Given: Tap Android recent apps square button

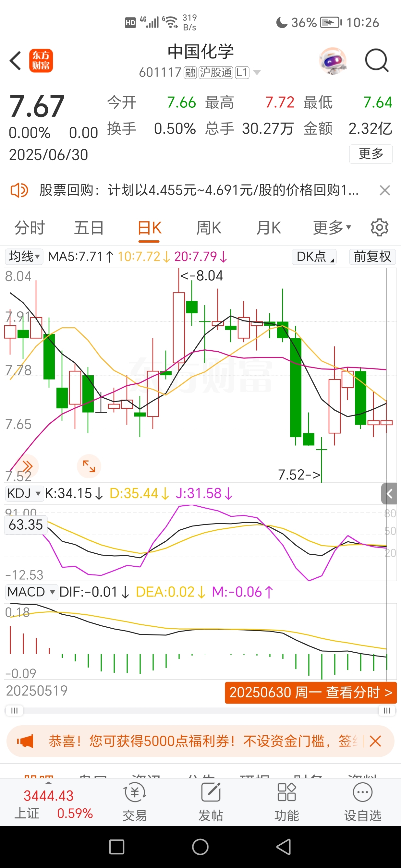Looking at the screenshot, I should [116, 847].
